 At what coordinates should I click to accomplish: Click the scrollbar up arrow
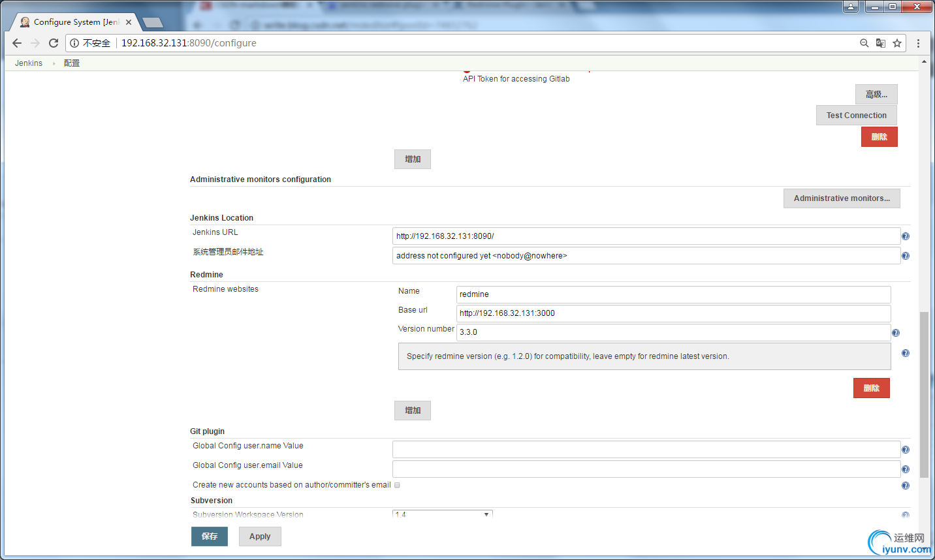[x=924, y=62]
